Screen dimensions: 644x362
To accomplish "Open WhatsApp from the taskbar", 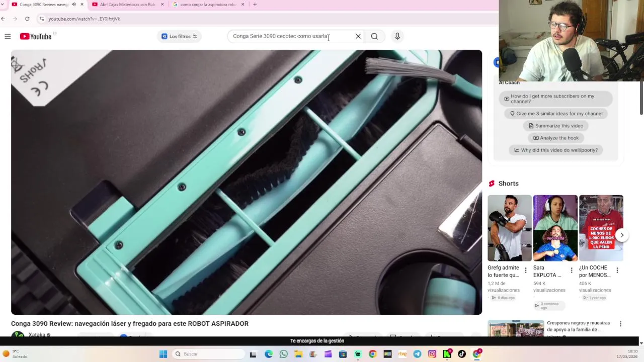I will click(x=283, y=354).
